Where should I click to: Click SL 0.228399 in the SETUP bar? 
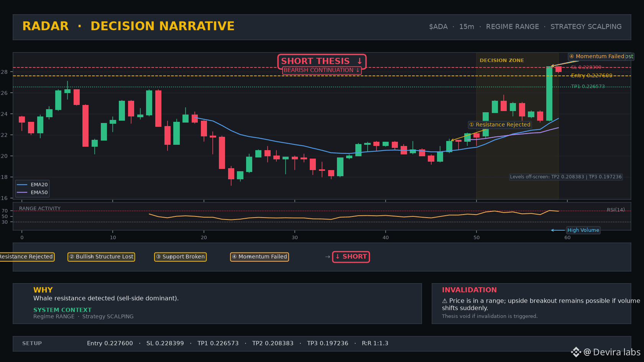tap(165, 343)
